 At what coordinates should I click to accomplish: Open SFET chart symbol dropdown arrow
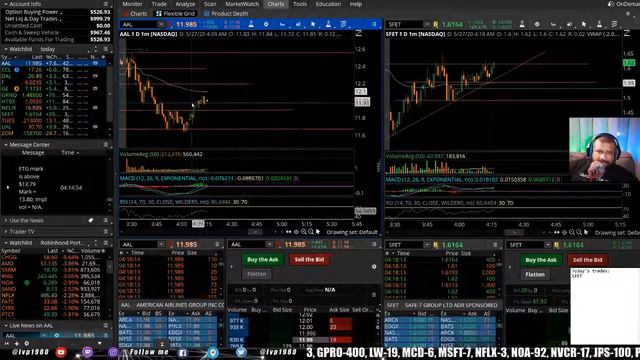(427, 24)
